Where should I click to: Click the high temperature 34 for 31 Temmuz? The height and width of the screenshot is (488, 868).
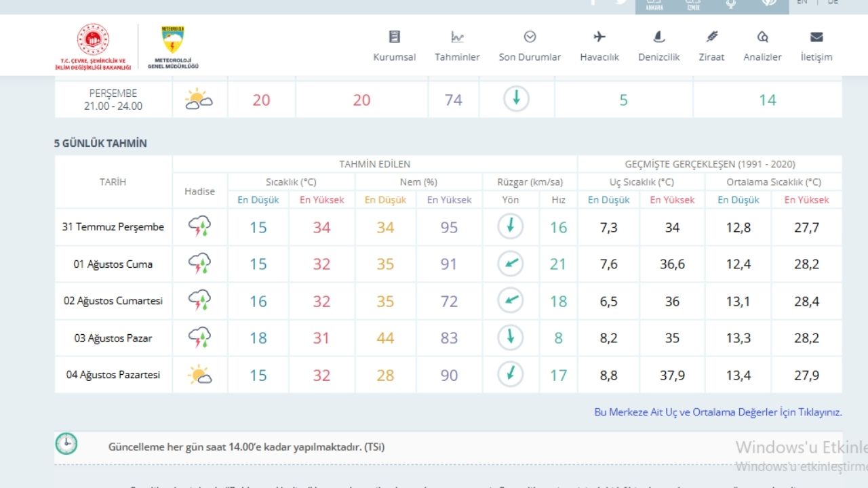[x=321, y=227]
